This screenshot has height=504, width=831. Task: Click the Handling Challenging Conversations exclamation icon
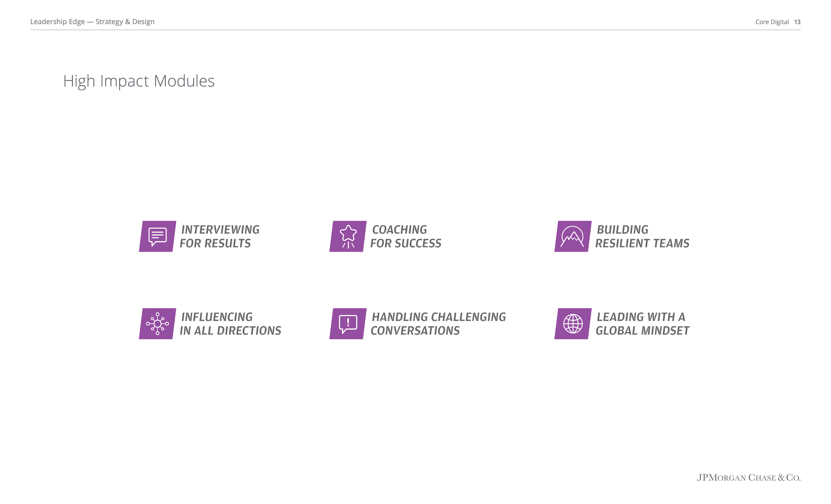coord(348,324)
